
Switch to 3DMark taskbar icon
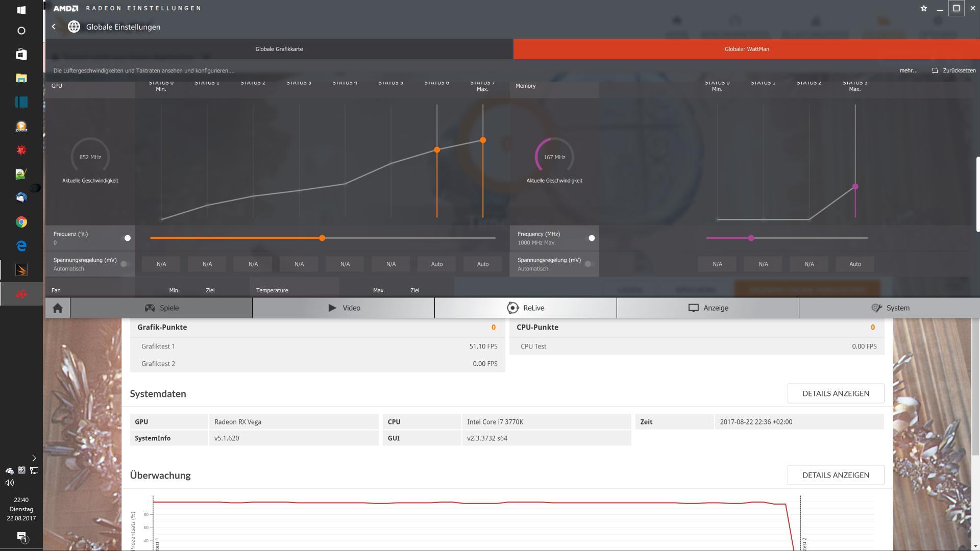21,270
